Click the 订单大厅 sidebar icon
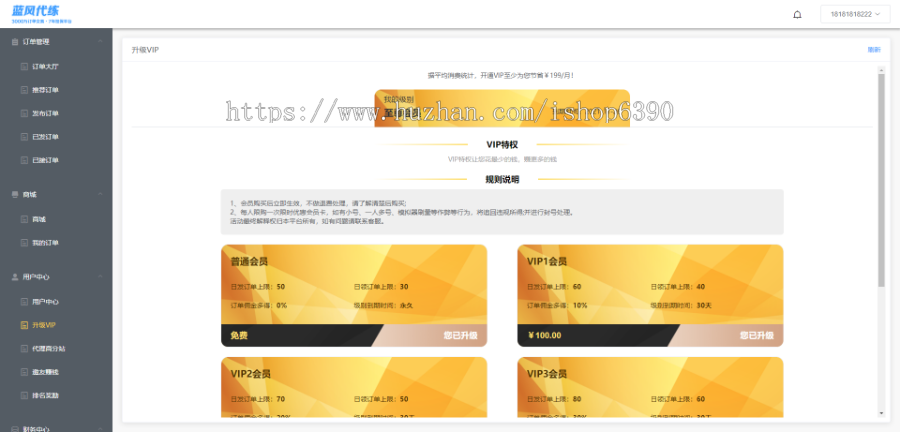900x432 pixels. pyautogui.click(x=24, y=67)
